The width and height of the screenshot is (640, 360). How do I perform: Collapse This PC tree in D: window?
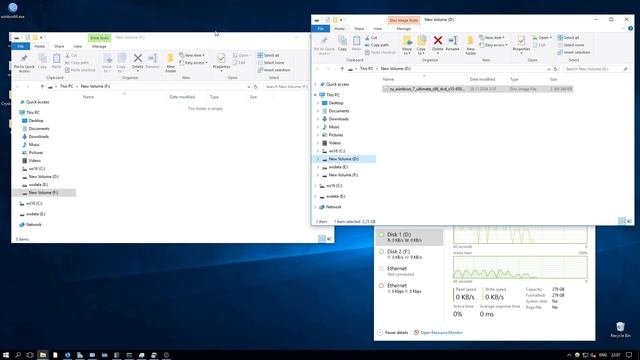pos(316,95)
